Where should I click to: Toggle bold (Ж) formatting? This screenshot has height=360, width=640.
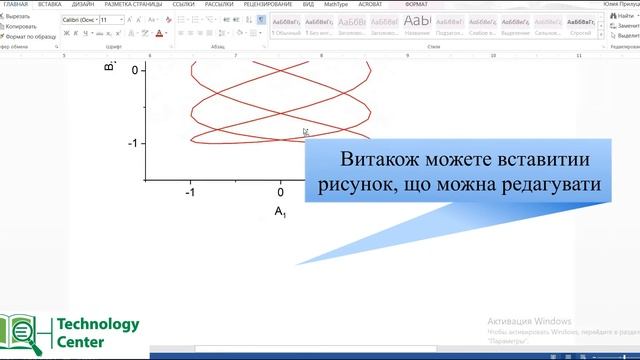pos(67,33)
